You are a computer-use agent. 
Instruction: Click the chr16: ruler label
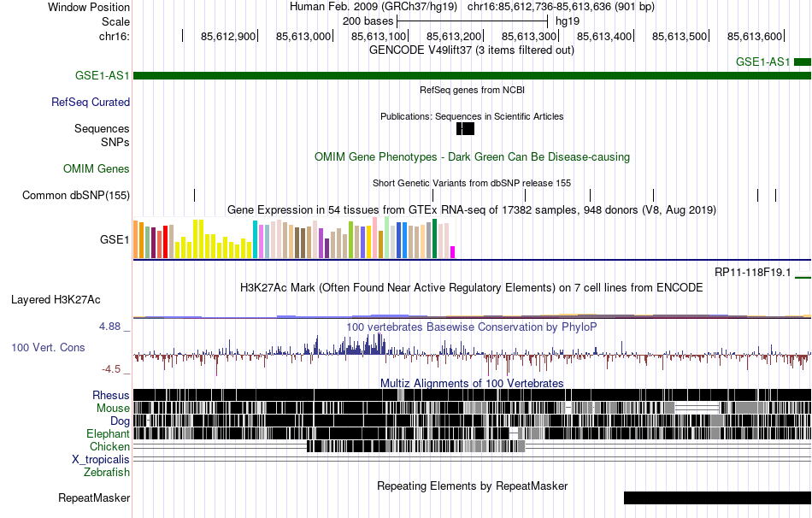pos(115,36)
